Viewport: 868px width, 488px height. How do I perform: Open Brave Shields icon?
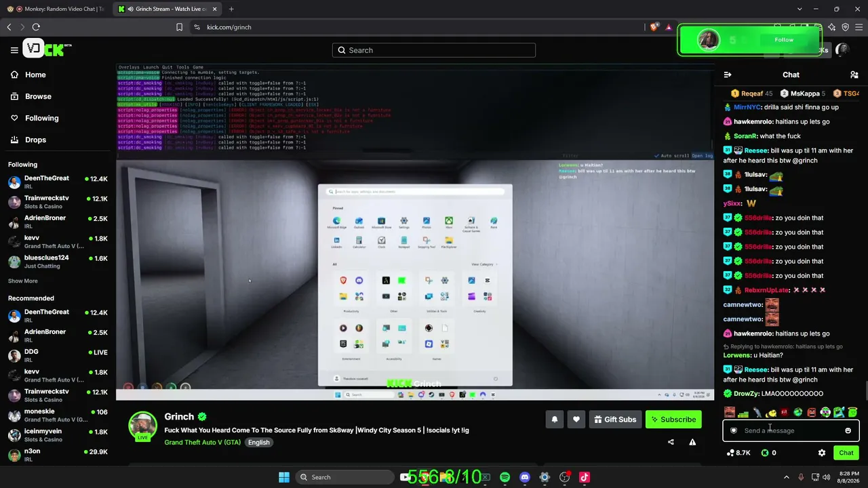(x=654, y=27)
